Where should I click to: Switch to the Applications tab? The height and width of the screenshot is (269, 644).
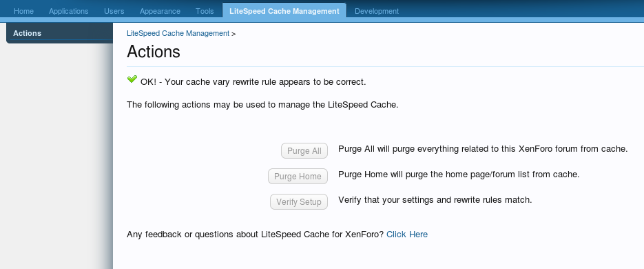69,11
